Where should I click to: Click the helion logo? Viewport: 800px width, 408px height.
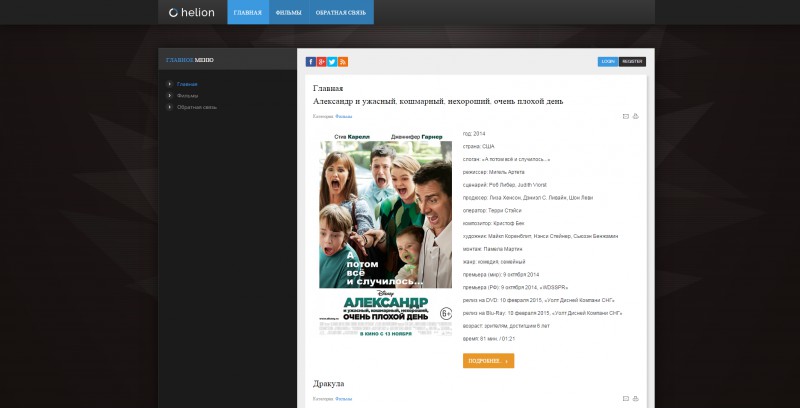coord(192,12)
